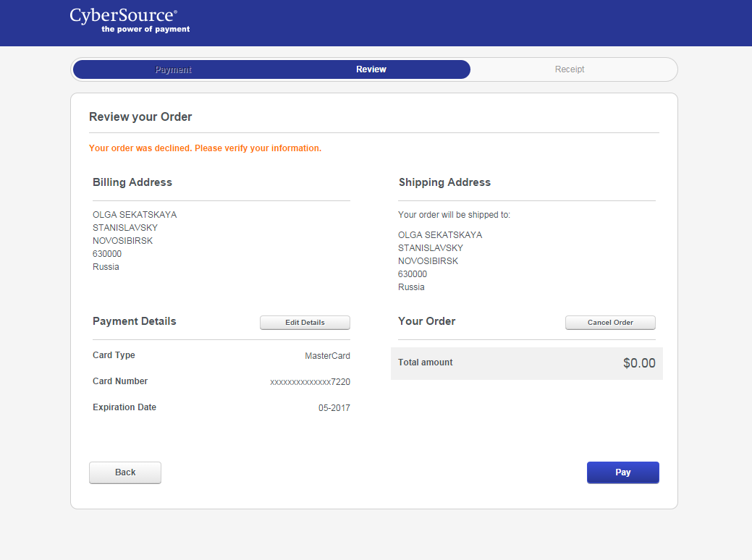Click the Review your Order heading
The width and height of the screenshot is (752, 560).
pyautogui.click(x=140, y=116)
